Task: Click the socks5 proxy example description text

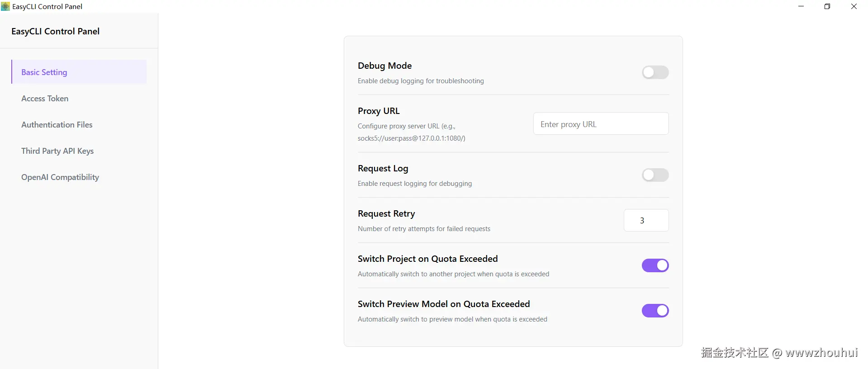Action: [x=411, y=138]
